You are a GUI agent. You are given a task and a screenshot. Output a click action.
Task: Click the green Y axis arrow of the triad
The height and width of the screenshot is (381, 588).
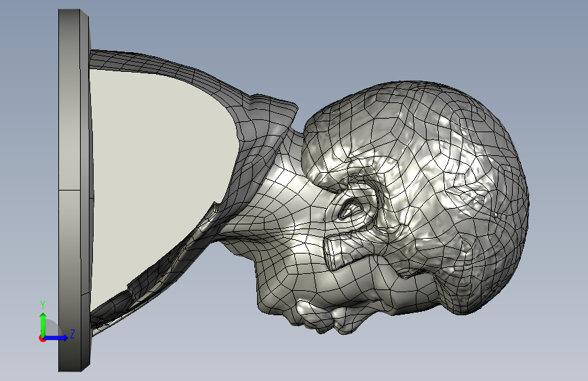click(x=43, y=325)
